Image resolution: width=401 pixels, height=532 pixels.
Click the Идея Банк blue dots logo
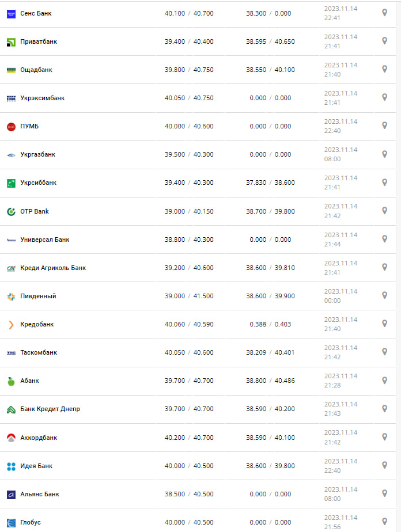tap(11, 466)
